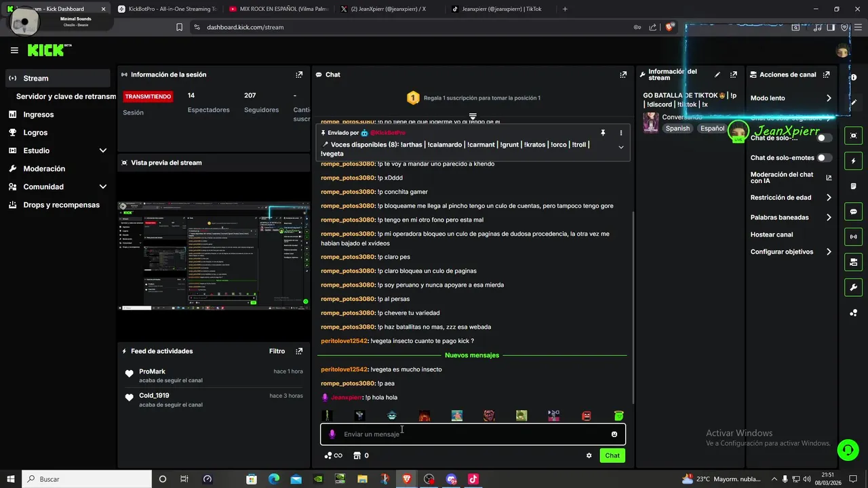The image size is (868, 488).
Task: Toggle the screen-capture widget in the right sidebar
Action: (853, 136)
